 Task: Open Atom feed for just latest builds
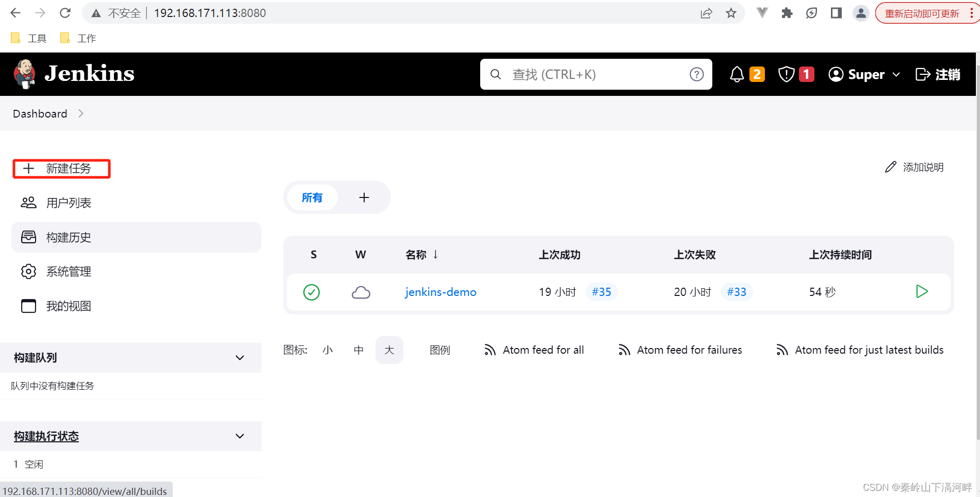pyautogui.click(x=859, y=350)
